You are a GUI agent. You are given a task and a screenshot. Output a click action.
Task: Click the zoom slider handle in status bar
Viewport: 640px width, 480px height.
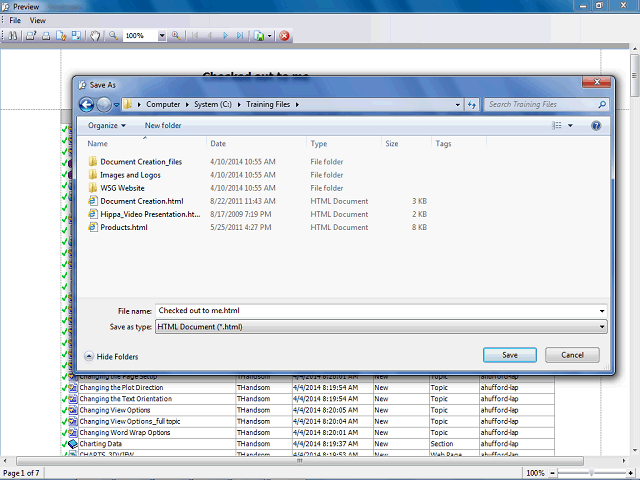(x=591, y=473)
